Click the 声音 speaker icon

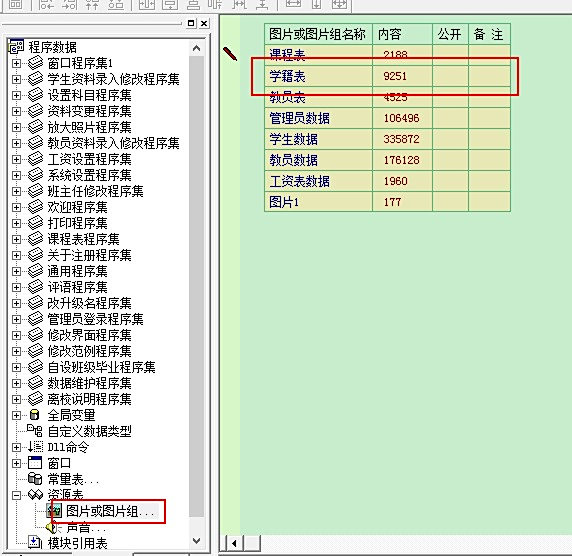(x=52, y=528)
